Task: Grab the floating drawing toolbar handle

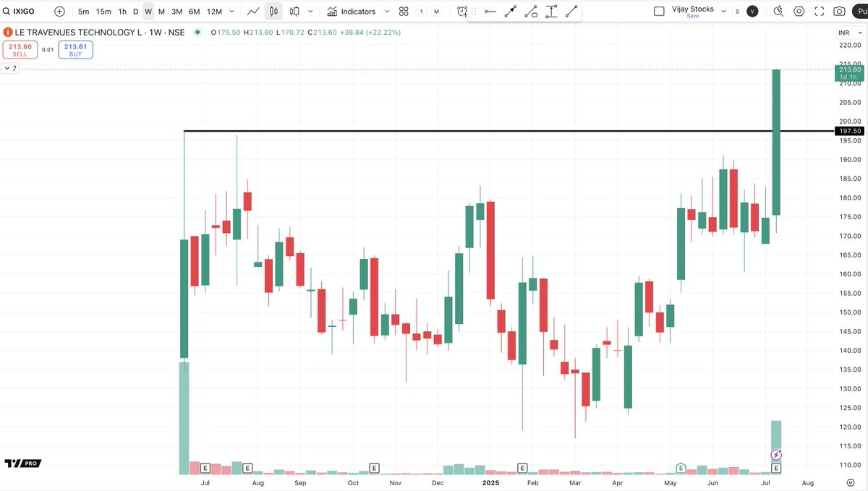Action: (x=475, y=12)
